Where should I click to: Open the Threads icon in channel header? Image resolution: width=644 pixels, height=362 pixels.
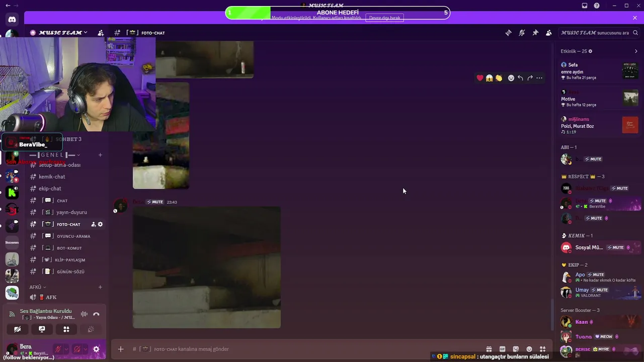pyautogui.click(x=508, y=33)
